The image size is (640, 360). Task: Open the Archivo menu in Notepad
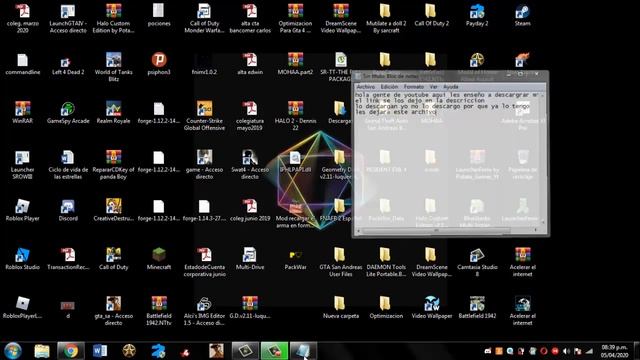click(365, 87)
